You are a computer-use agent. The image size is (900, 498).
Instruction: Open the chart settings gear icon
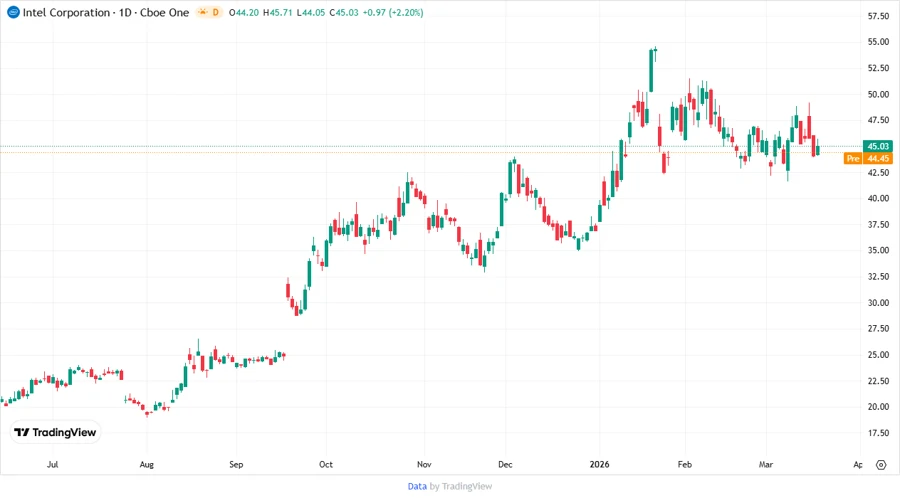coord(881,465)
